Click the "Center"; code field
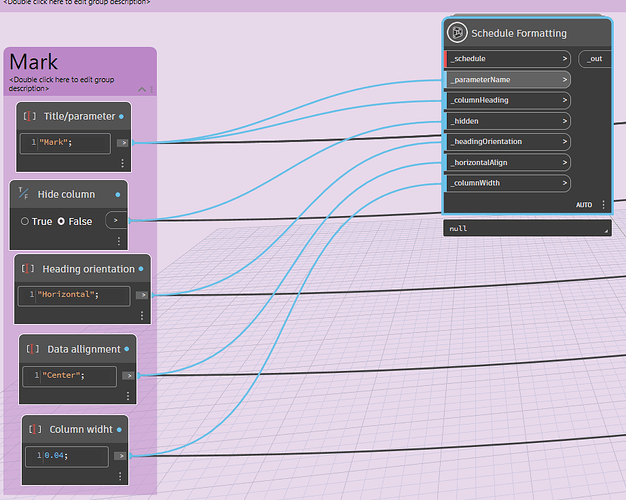Viewport: 626px width, 500px height. [x=70, y=376]
